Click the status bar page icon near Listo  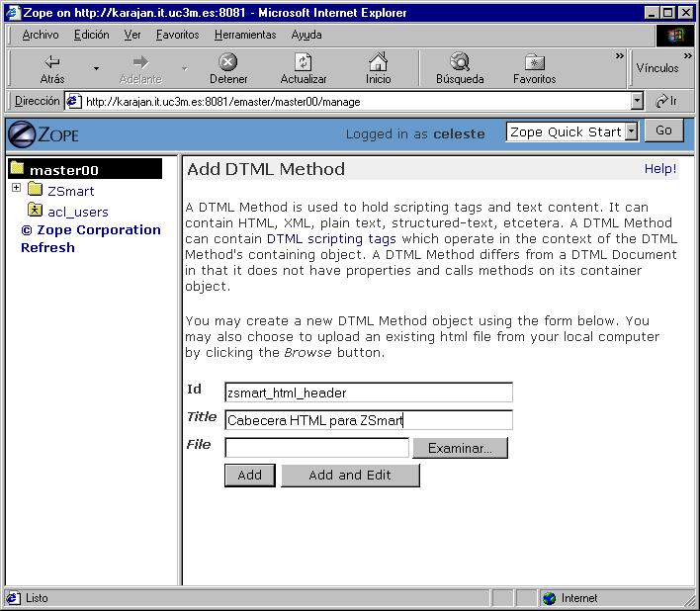[14, 598]
